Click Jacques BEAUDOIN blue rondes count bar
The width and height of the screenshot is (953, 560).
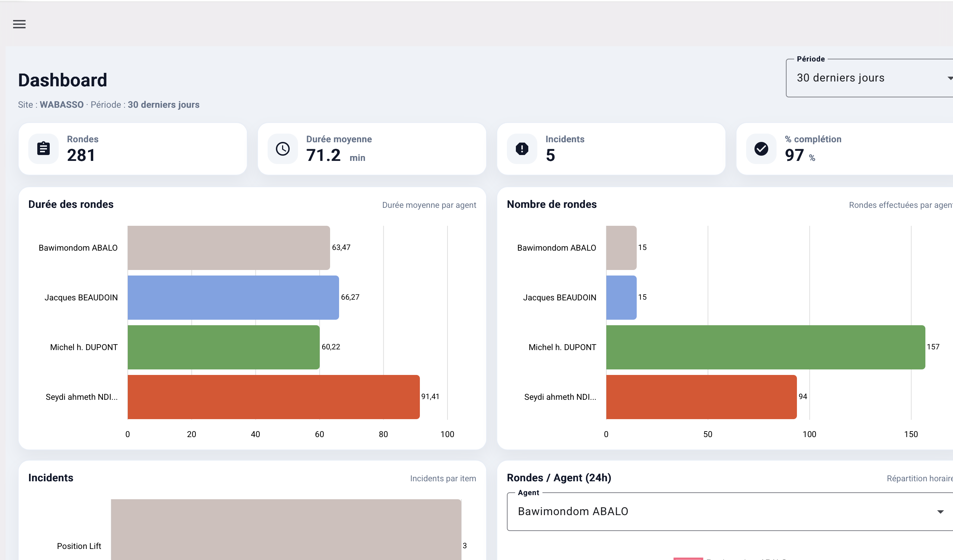point(621,297)
